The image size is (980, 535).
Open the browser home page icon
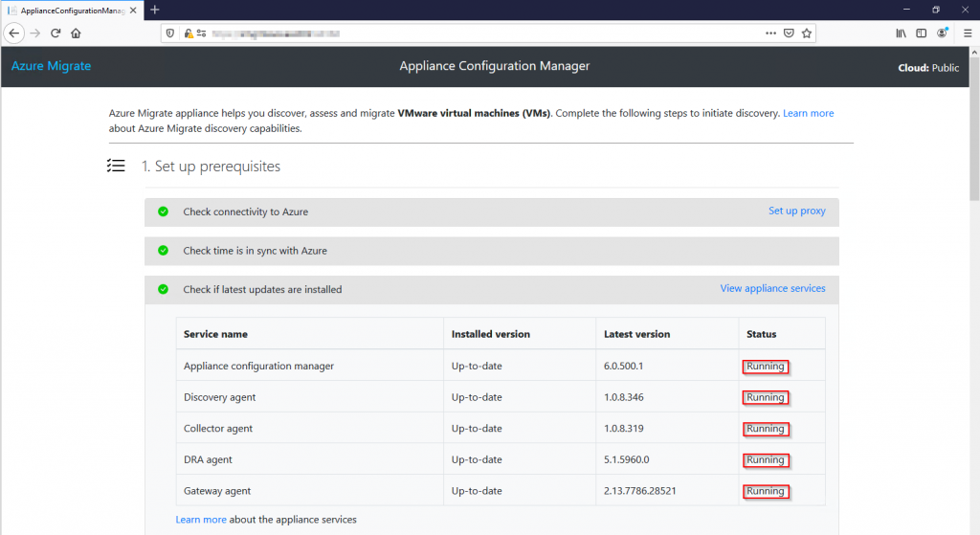76,33
